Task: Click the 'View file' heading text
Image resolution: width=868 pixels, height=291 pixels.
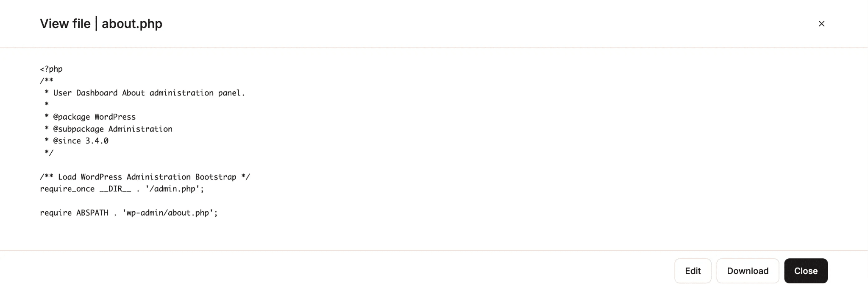Action: click(65, 24)
